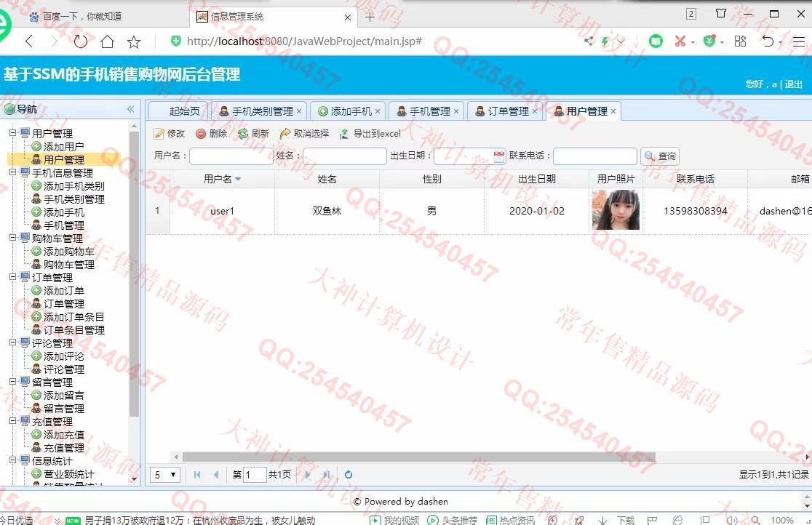Go to last page in pager
812x525 pixels.
[x=326, y=474]
